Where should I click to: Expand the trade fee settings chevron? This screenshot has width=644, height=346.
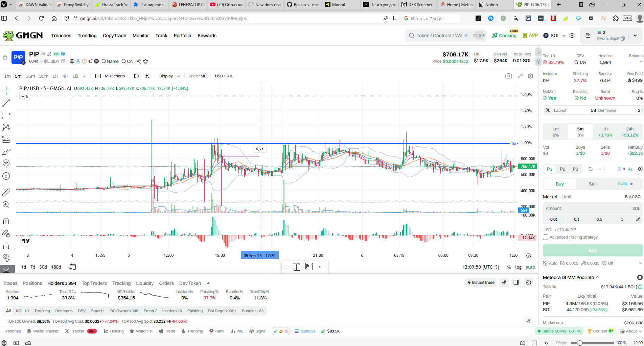tap(640, 263)
